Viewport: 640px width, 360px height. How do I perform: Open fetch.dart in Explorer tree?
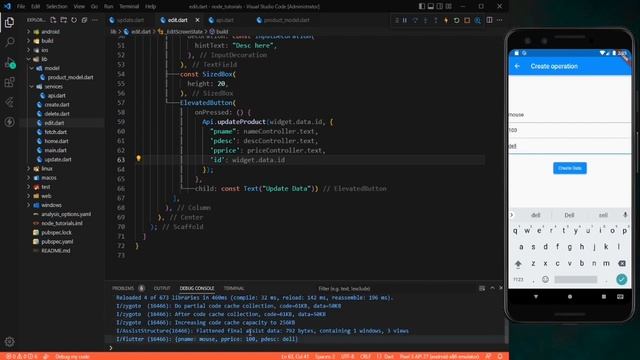56,132
